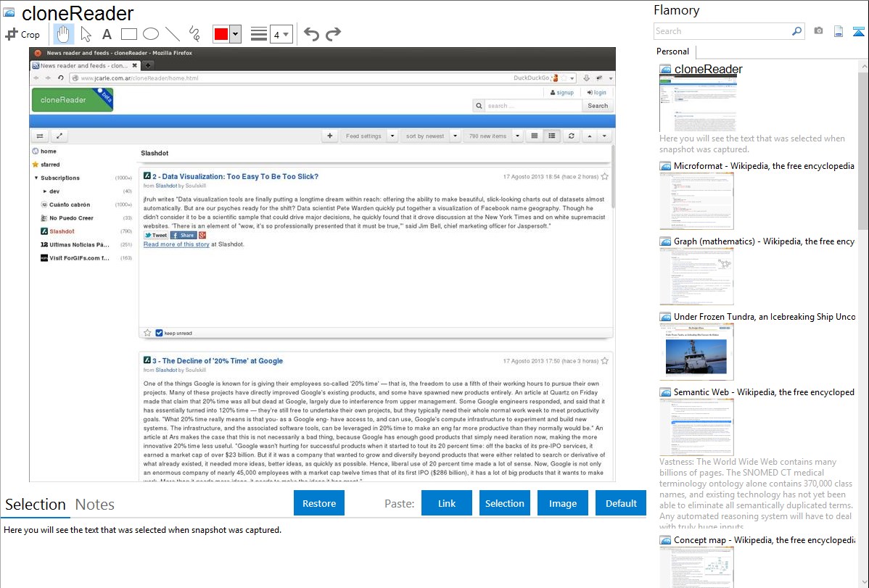
Task: Select the straight line tool
Action: pos(173,34)
